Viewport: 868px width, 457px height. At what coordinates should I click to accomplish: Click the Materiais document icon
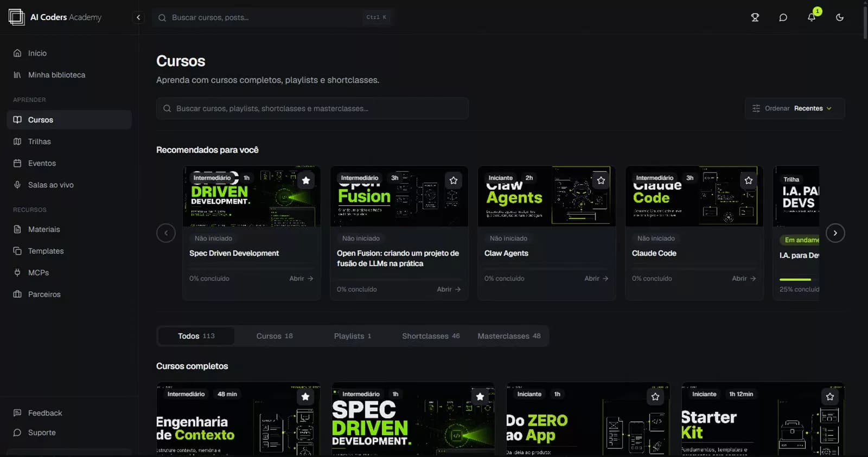pos(17,229)
